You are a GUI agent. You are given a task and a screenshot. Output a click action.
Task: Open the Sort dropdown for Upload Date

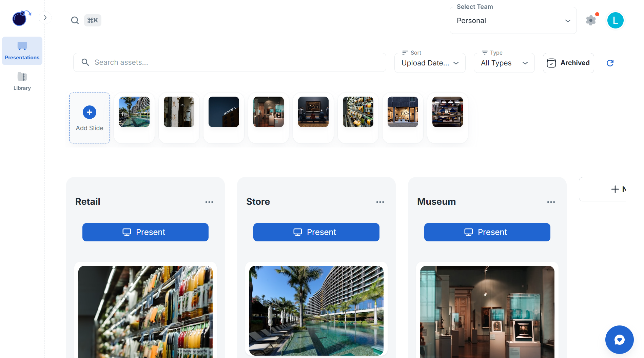coord(430,63)
